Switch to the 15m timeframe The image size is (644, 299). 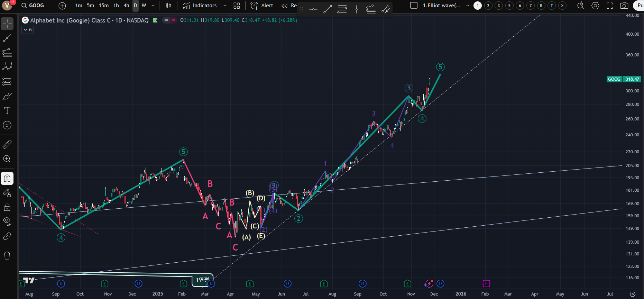coord(104,6)
